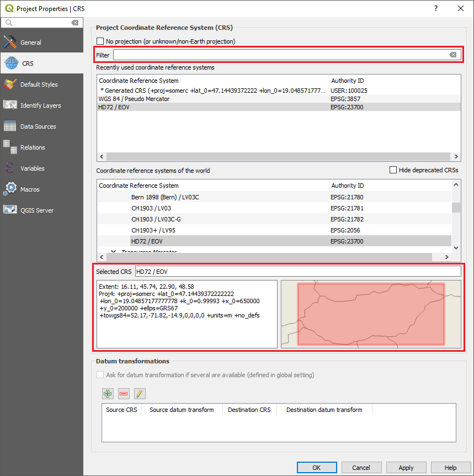The width and height of the screenshot is (474, 476).
Task: Click Source CRS column header
Action: click(x=121, y=410)
